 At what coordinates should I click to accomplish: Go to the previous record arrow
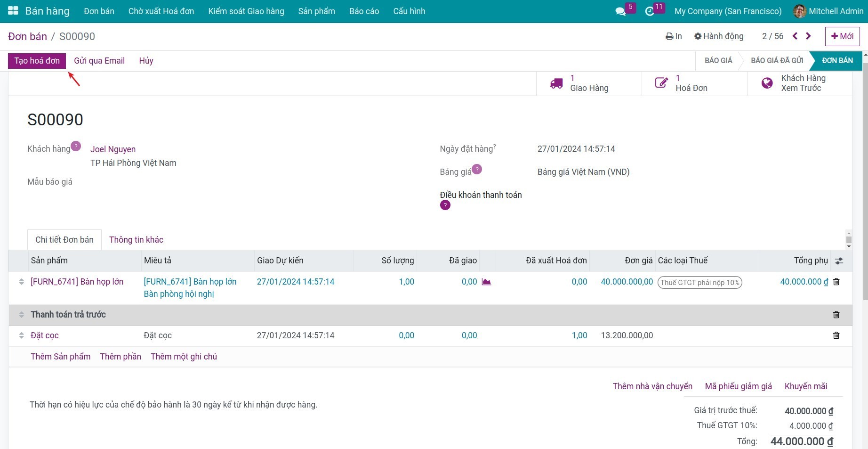795,36
